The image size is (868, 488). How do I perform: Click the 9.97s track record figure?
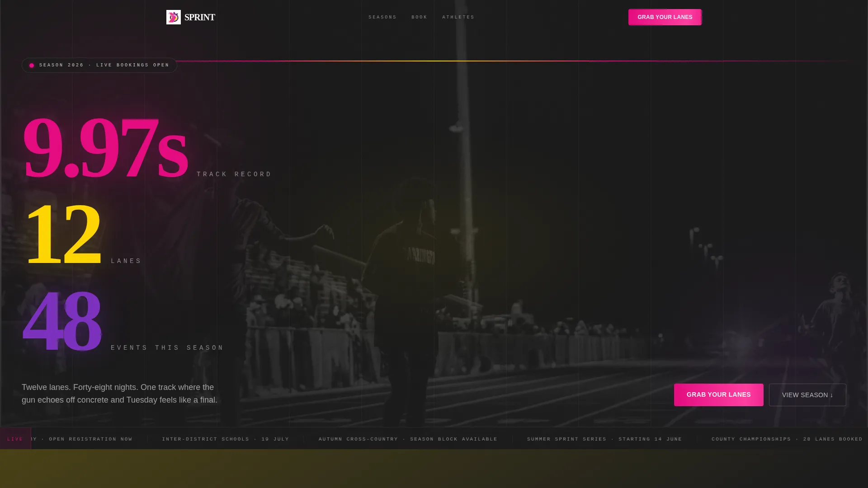(x=105, y=147)
